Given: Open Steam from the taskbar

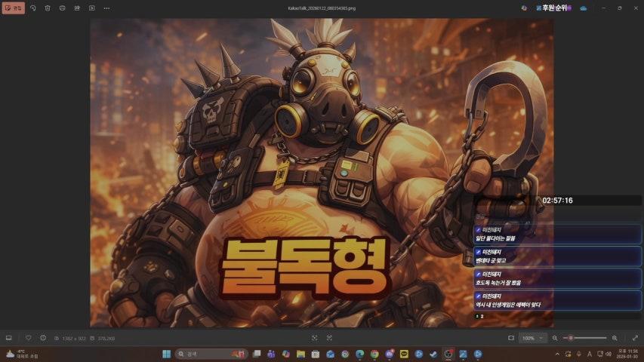Looking at the screenshot, I should tap(433, 354).
